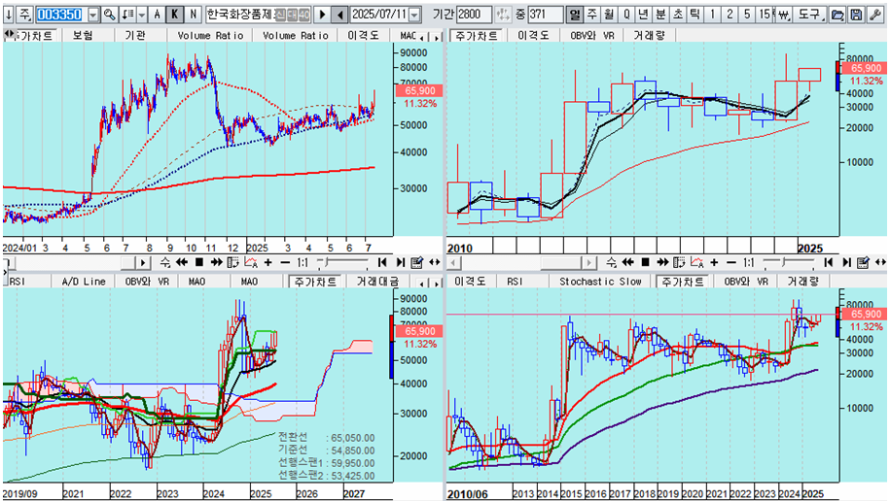This screenshot has height=501, width=890.
Task: Click the forward play arrow before date
Action: point(322,14)
